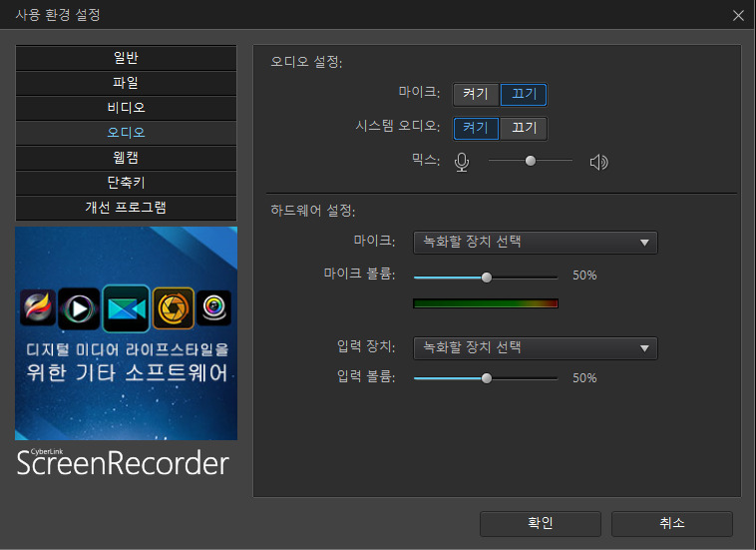Enable system audio with 켜기
756x550 pixels.
tap(476, 129)
